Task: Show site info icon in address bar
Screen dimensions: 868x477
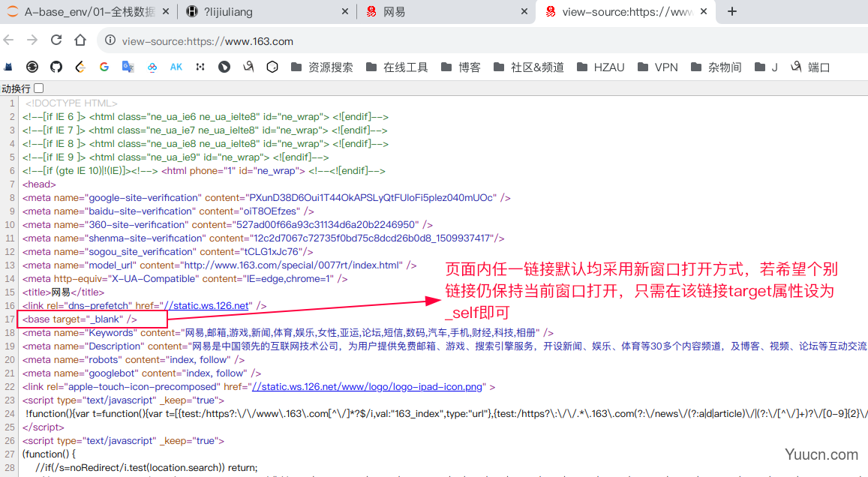Action: [x=110, y=40]
